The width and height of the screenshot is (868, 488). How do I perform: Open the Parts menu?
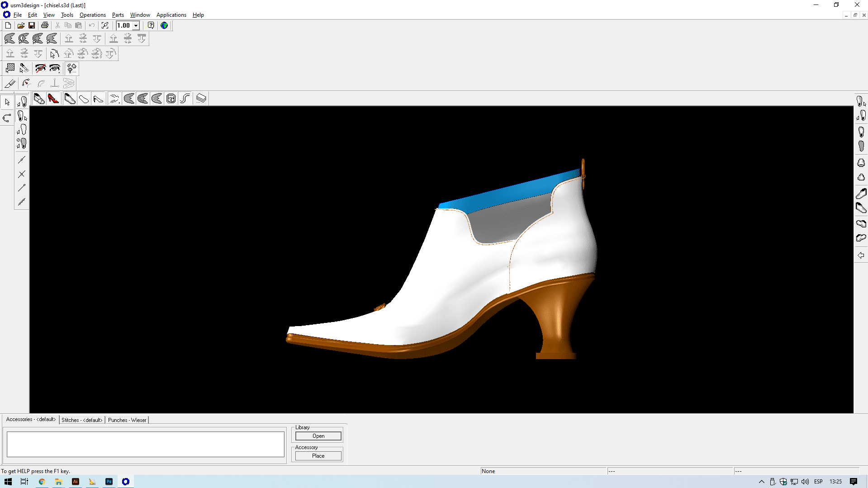tap(118, 15)
